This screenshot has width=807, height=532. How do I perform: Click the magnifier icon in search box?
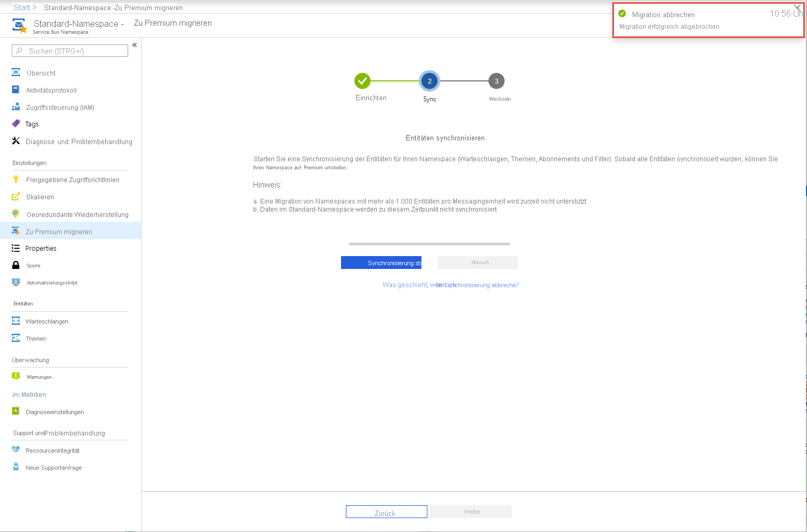click(19, 51)
